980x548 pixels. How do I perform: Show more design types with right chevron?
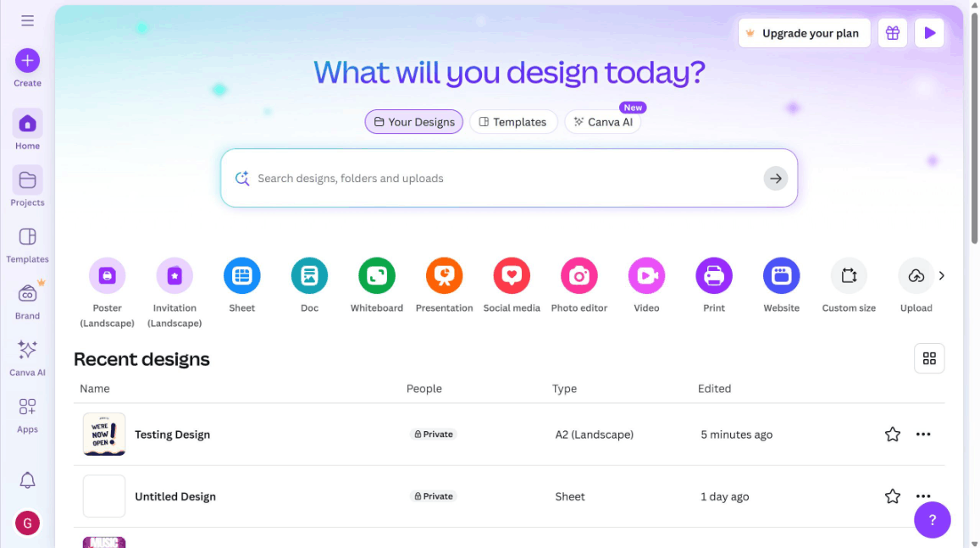click(942, 275)
